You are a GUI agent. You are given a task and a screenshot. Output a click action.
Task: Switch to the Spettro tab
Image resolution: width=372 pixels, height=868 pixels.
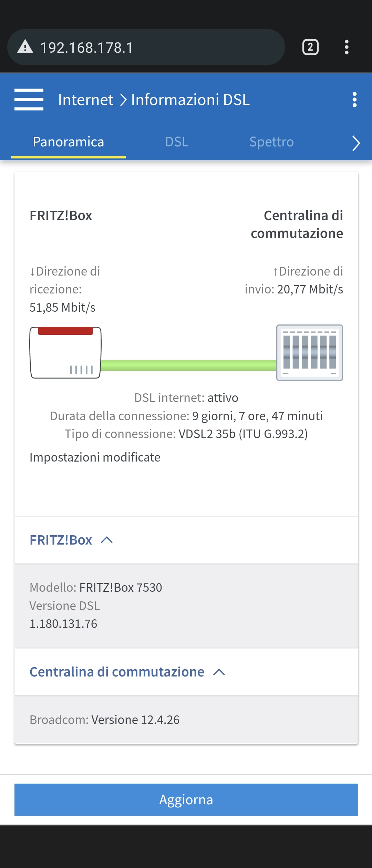tap(271, 142)
